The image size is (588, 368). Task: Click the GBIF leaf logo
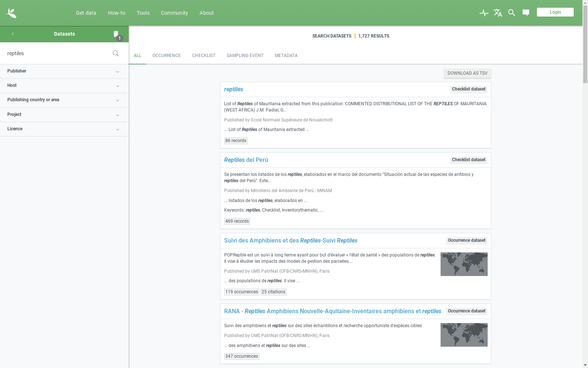pyautogui.click(x=11, y=13)
